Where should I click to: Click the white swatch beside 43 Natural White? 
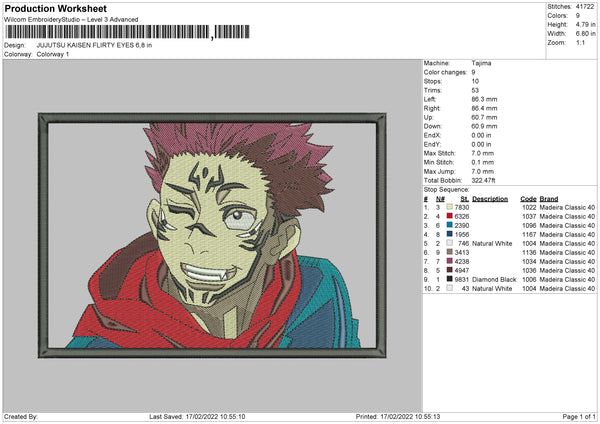449,288
